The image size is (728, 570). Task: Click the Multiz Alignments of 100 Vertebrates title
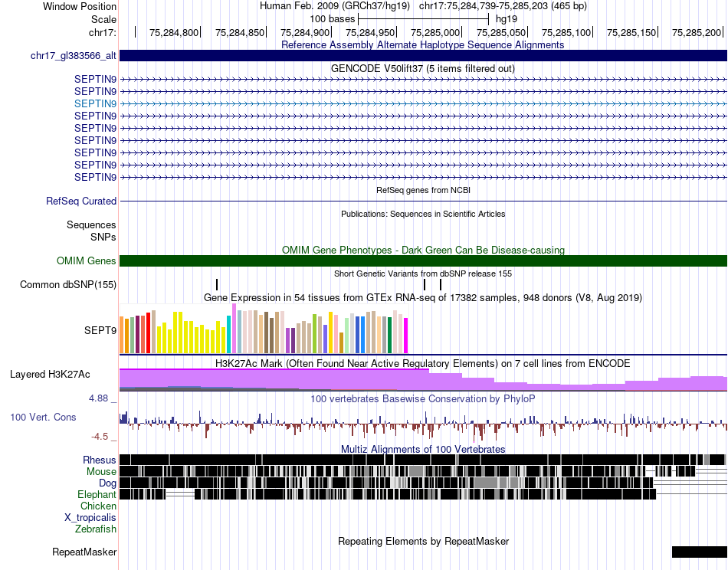click(x=423, y=449)
